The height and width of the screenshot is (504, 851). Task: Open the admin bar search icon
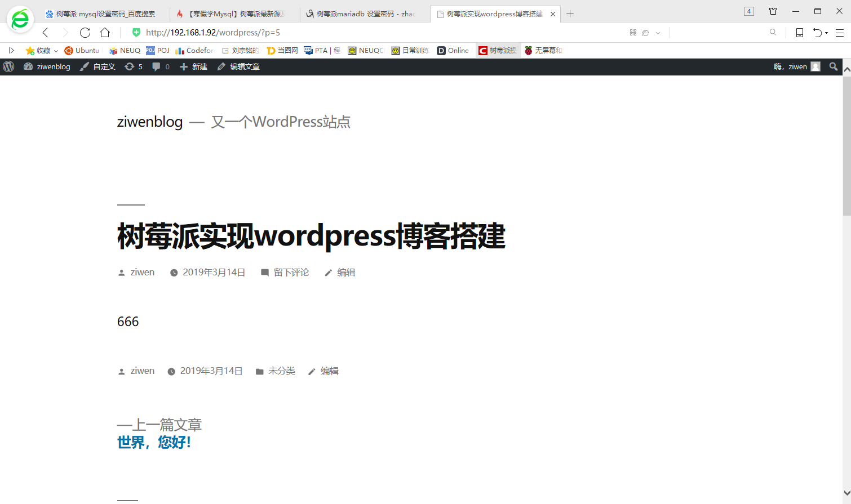[834, 66]
